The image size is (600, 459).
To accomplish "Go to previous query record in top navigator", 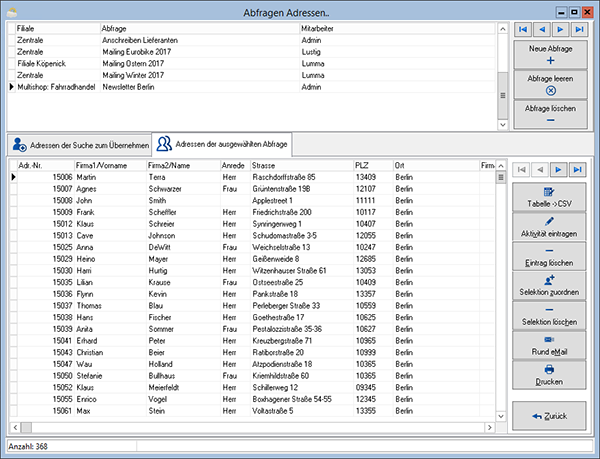I will (542, 29).
